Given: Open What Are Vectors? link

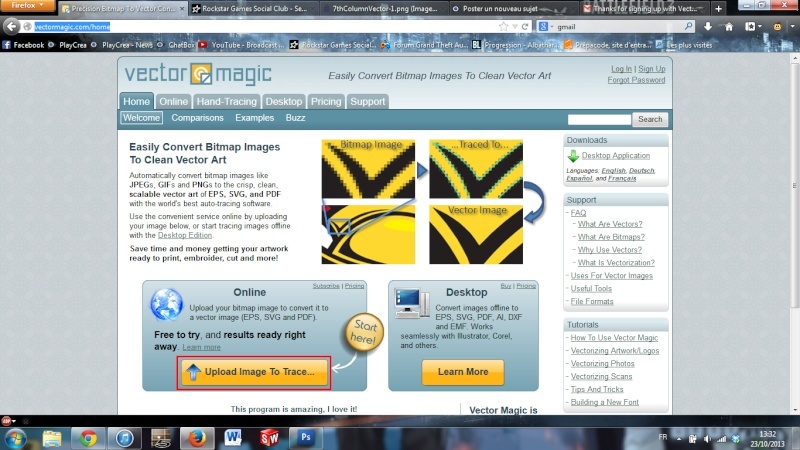Looking at the screenshot, I should click(610, 224).
